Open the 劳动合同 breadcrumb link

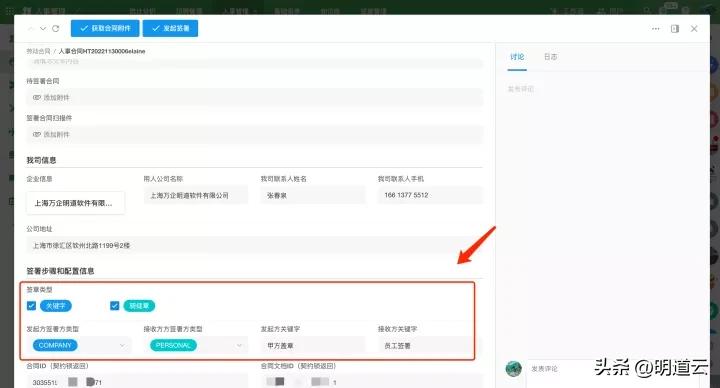38,51
